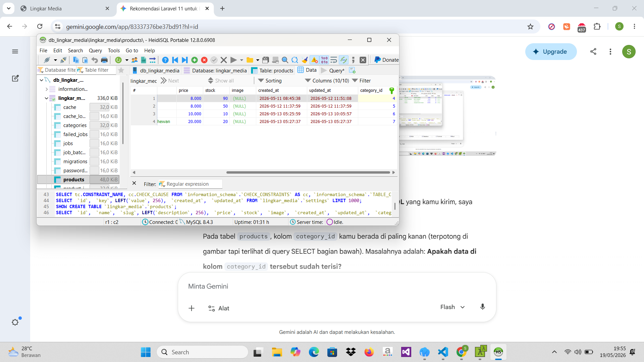Click the Gemini microphone icon

483,307
